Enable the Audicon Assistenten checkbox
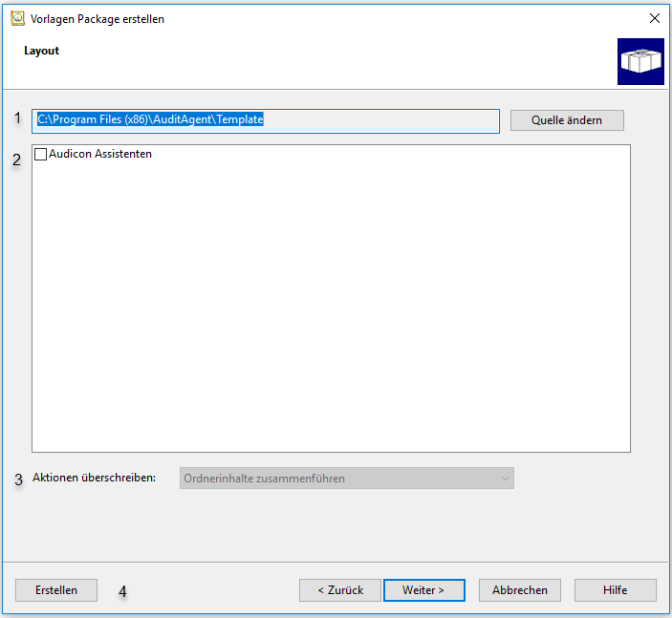 tap(40, 154)
